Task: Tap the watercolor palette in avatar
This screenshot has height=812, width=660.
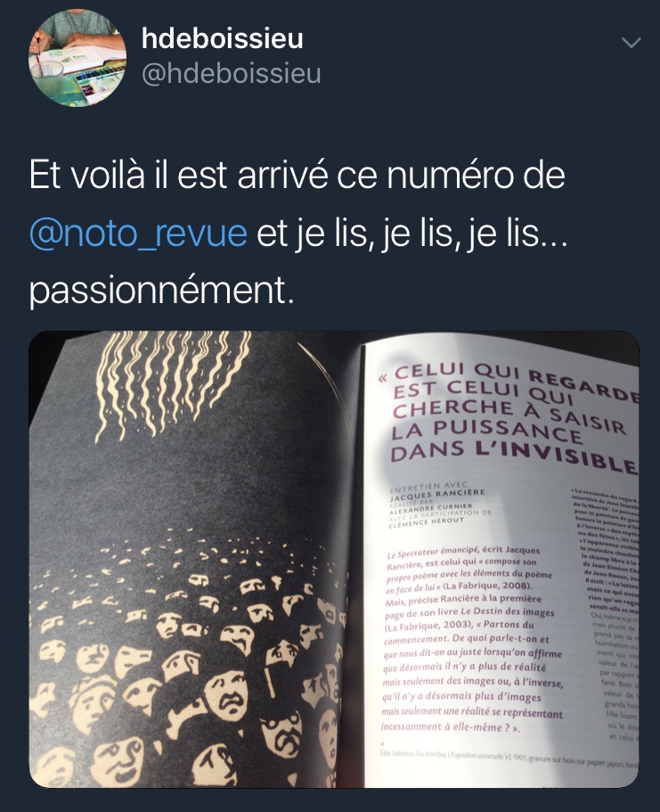Action: point(100,78)
